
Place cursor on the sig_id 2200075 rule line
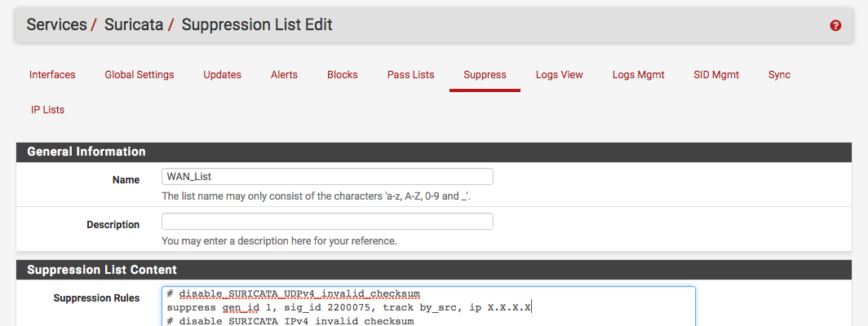[x=349, y=307]
